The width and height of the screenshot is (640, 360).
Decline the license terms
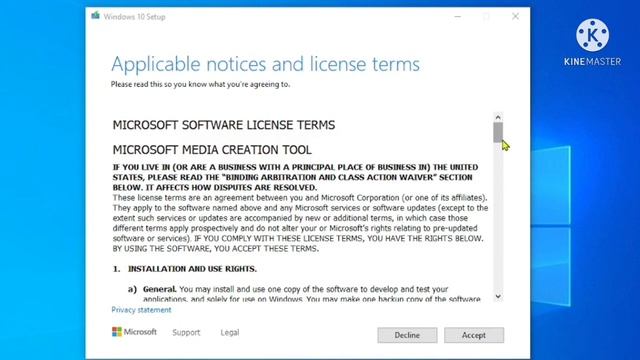407,335
